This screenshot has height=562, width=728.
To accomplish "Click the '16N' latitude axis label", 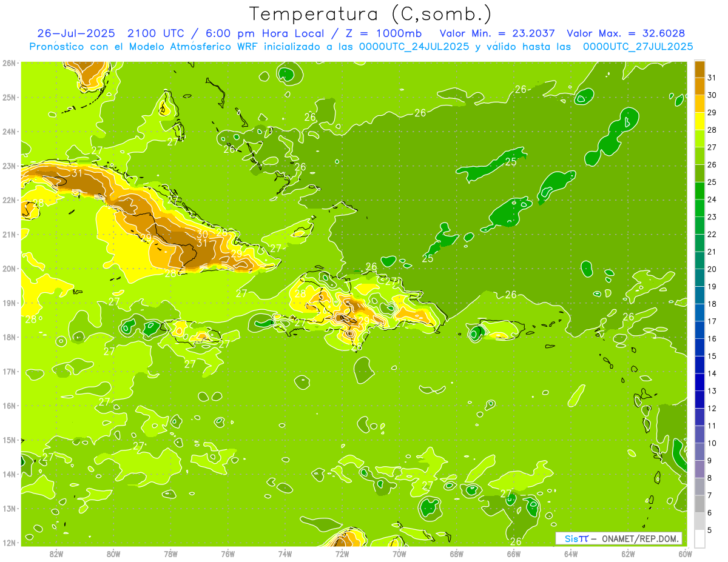I will [8, 406].
